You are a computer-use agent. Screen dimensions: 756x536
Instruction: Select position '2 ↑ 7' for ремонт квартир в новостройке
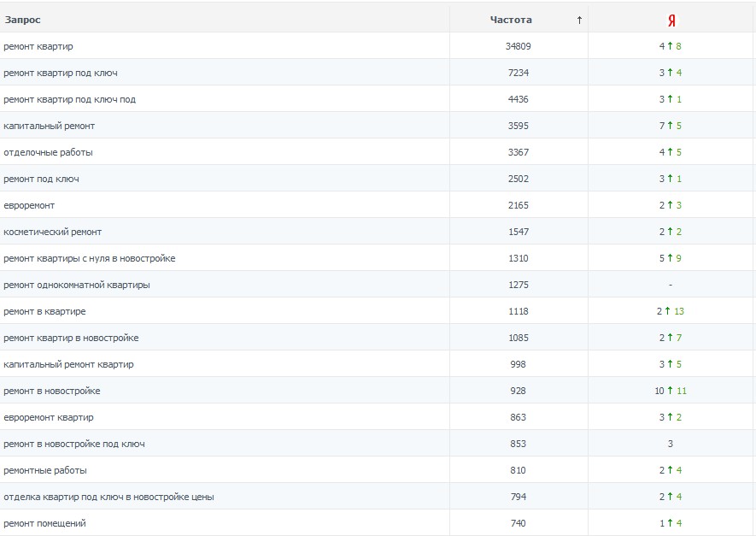pyautogui.click(x=671, y=339)
